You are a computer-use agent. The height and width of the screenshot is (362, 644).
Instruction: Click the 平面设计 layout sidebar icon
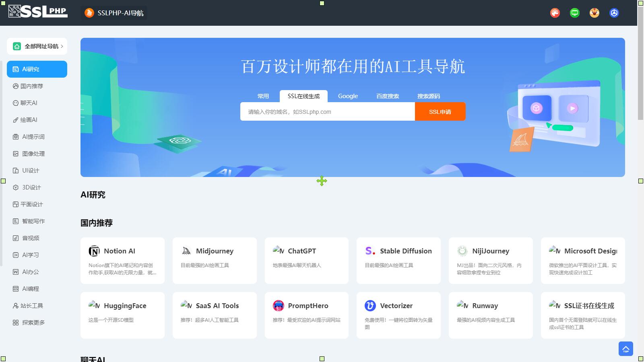(16, 204)
